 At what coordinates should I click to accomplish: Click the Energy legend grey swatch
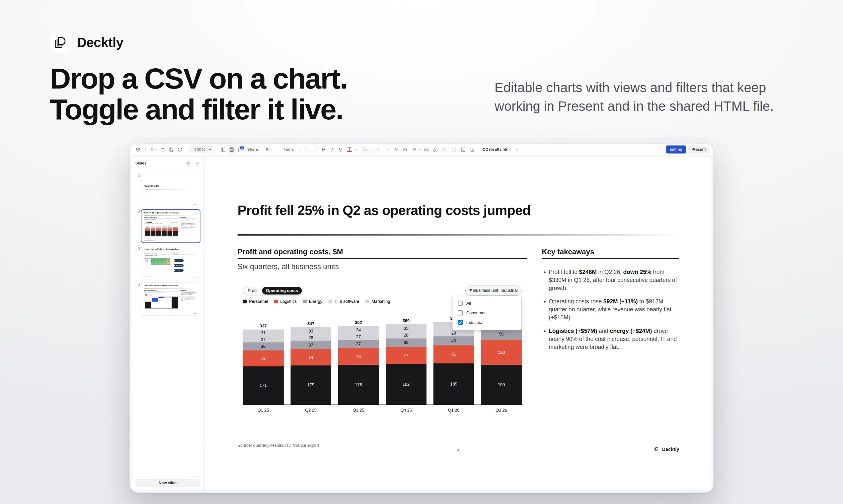tap(305, 302)
